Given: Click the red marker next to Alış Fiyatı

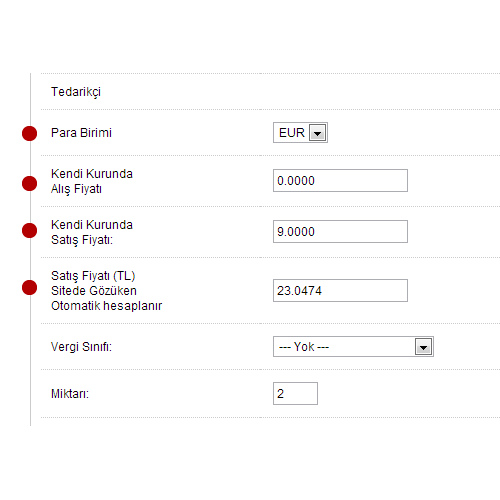Looking at the screenshot, I should pyautogui.click(x=29, y=184).
